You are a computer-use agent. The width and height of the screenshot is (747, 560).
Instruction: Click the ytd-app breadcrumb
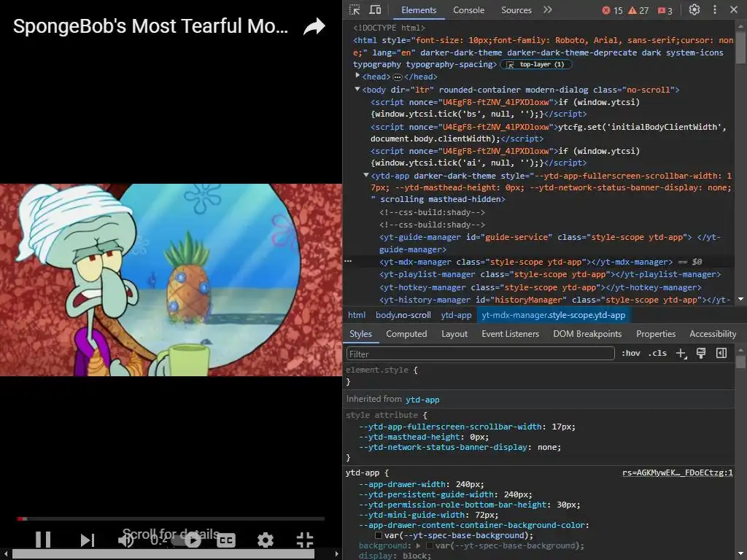pyautogui.click(x=456, y=315)
